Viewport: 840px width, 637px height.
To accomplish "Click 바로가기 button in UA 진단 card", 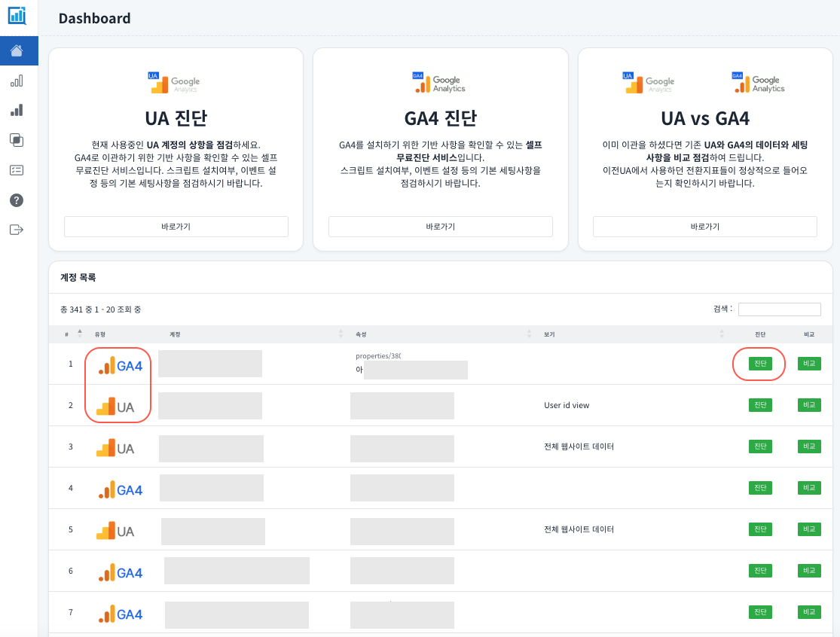I will [176, 227].
